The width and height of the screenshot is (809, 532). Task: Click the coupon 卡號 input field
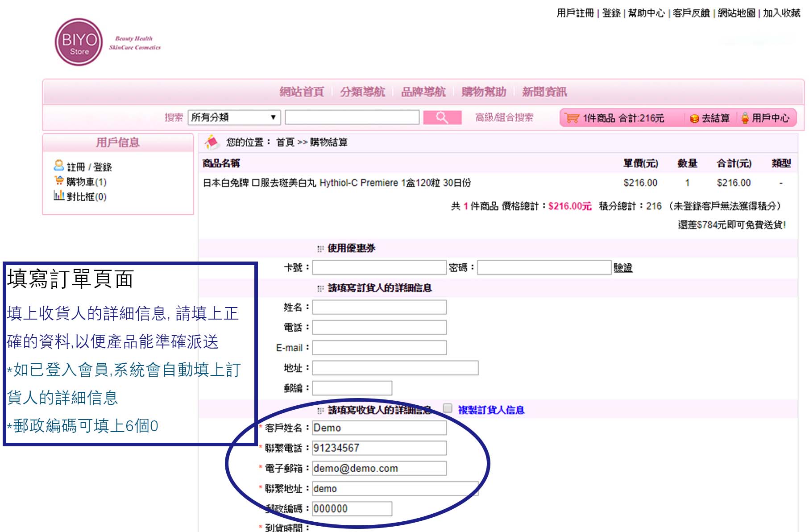379,268
